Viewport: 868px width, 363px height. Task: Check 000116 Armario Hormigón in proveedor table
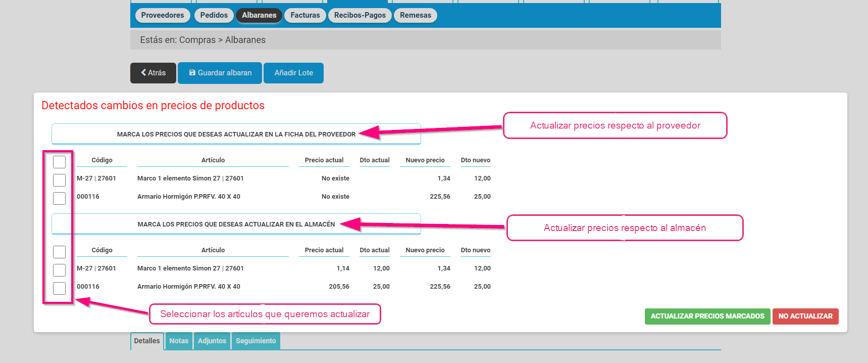click(x=59, y=198)
